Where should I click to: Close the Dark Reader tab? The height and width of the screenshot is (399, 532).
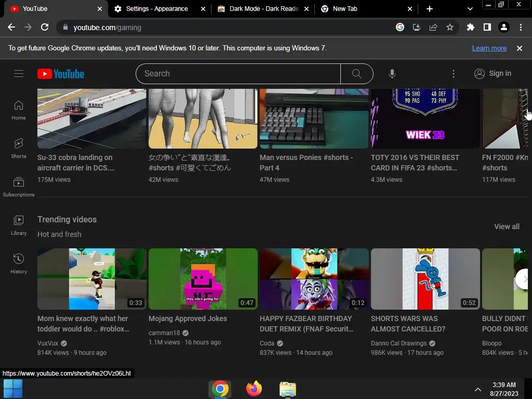click(x=307, y=9)
